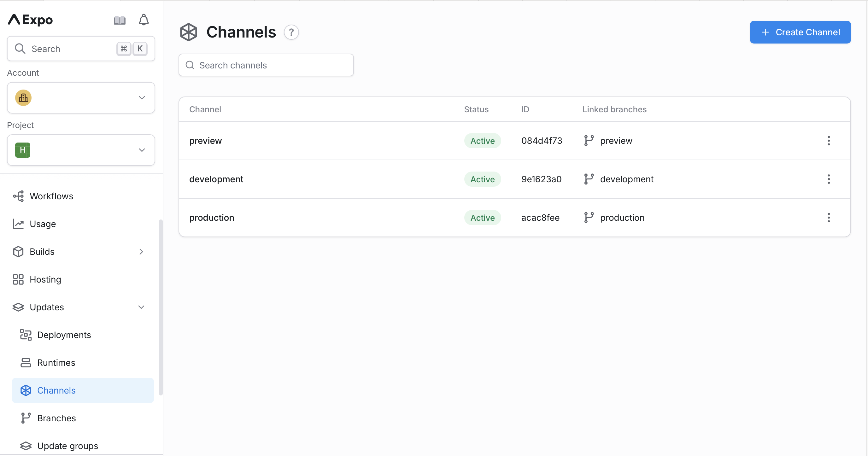868x456 pixels.
Task: Open the Account selector dropdown
Action: (81, 98)
